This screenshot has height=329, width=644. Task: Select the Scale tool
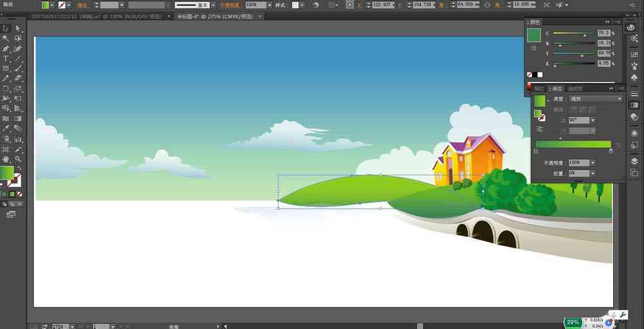click(x=17, y=88)
